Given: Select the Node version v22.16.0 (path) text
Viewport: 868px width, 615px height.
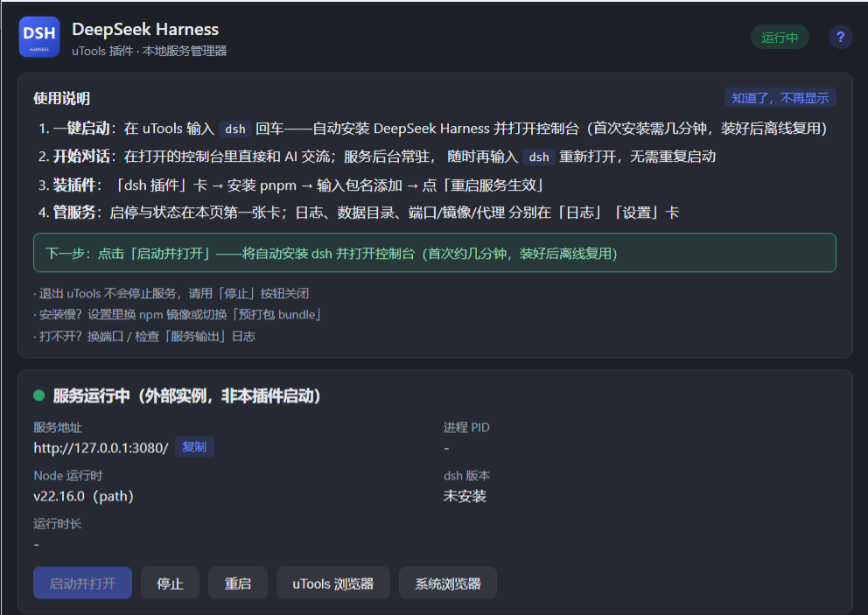Looking at the screenshot, I should [x=84, y=496].
